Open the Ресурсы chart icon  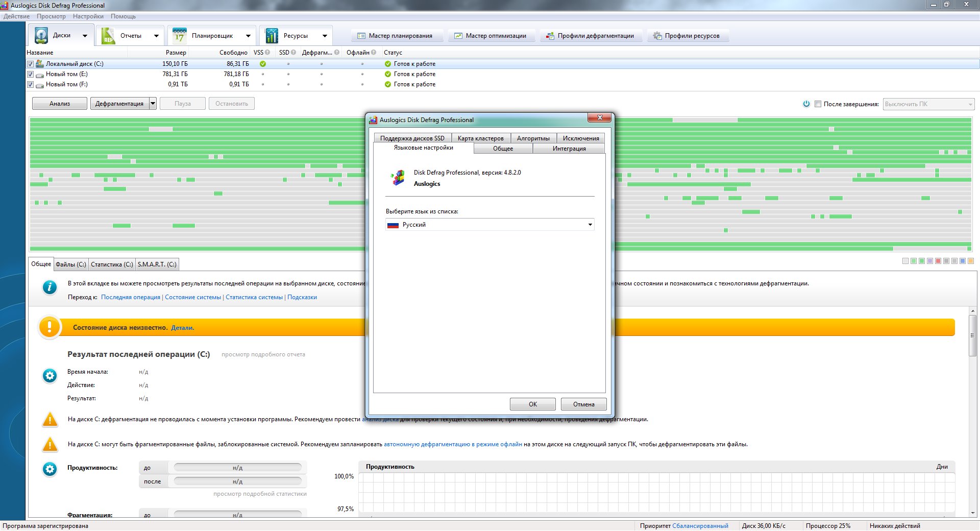(x=272, y=36)
